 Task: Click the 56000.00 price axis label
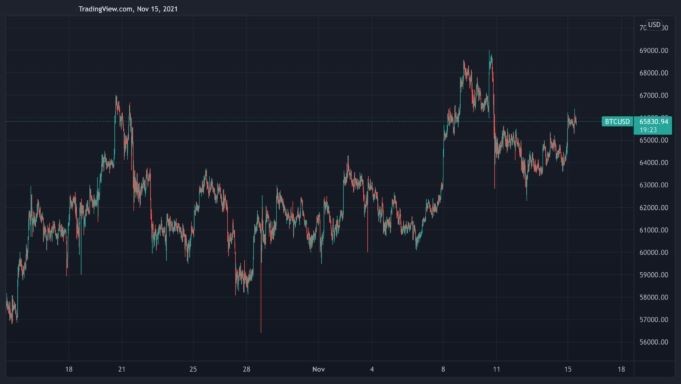(x=653, y=342)
